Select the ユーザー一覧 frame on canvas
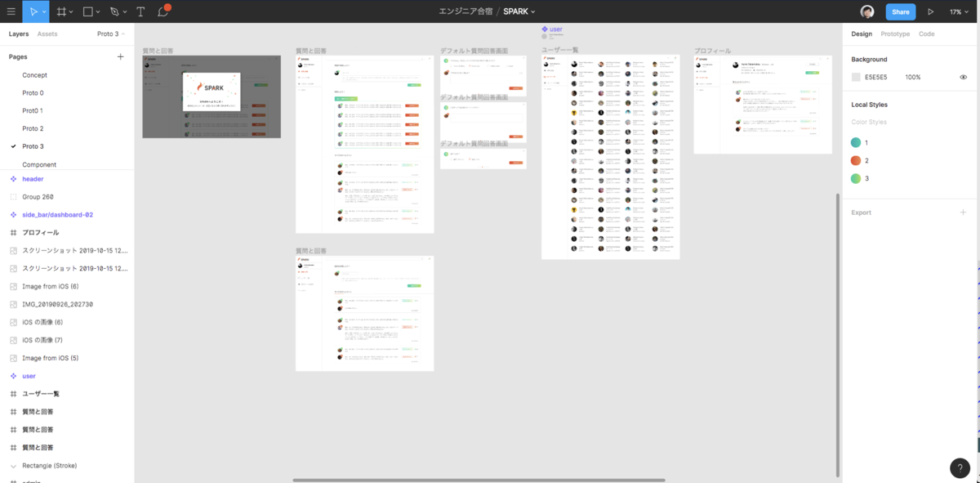 611,157
